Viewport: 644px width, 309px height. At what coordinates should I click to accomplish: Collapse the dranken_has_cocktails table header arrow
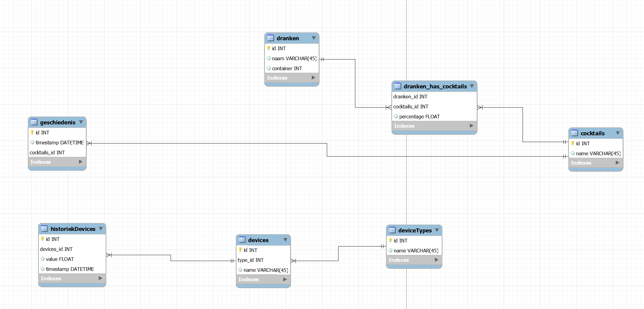[x=472, y=86]
